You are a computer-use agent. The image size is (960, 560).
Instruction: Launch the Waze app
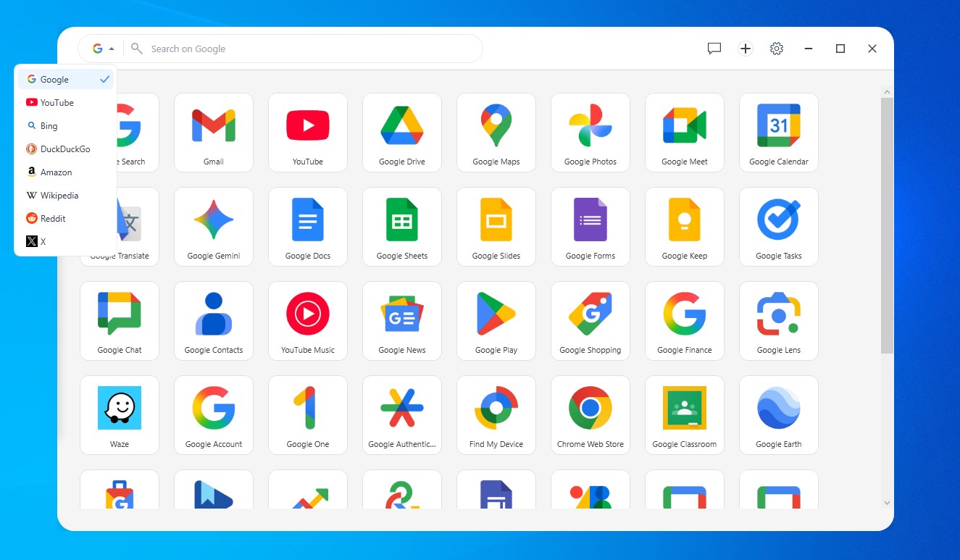120,415
